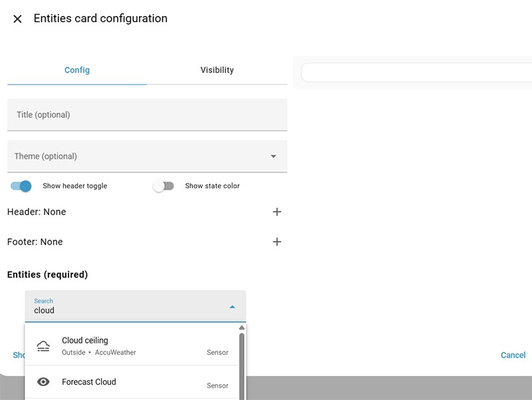Click the entity results scrollbar thumb
The width and height of the screenshot is (532, 400).
241,366
